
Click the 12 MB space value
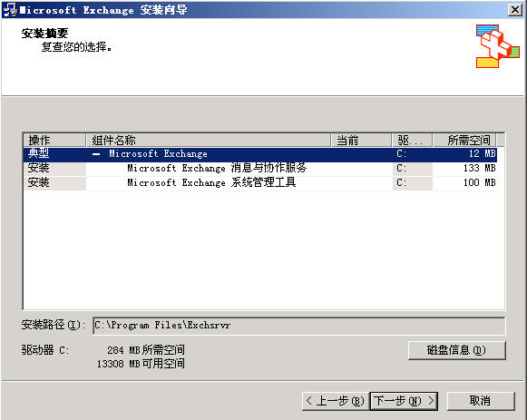coord(483,154)
